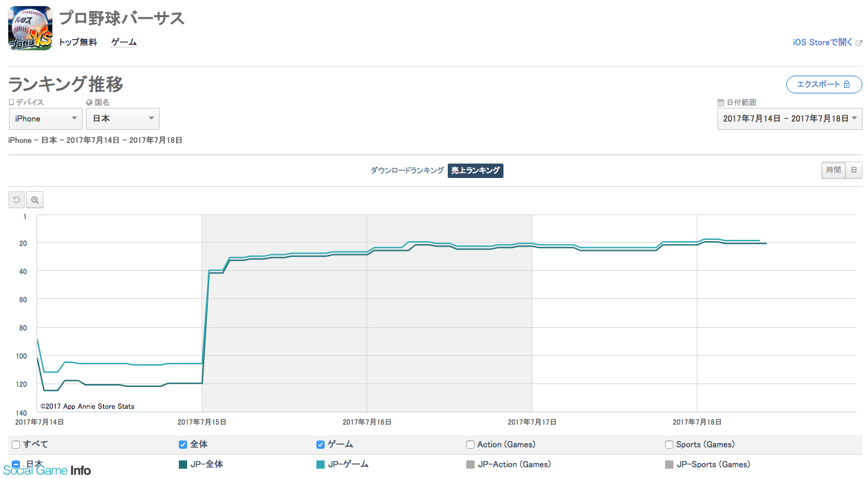Open the date range dropdown
The width and height of the screenshot is (868, 479).
[x=790, y=119]
